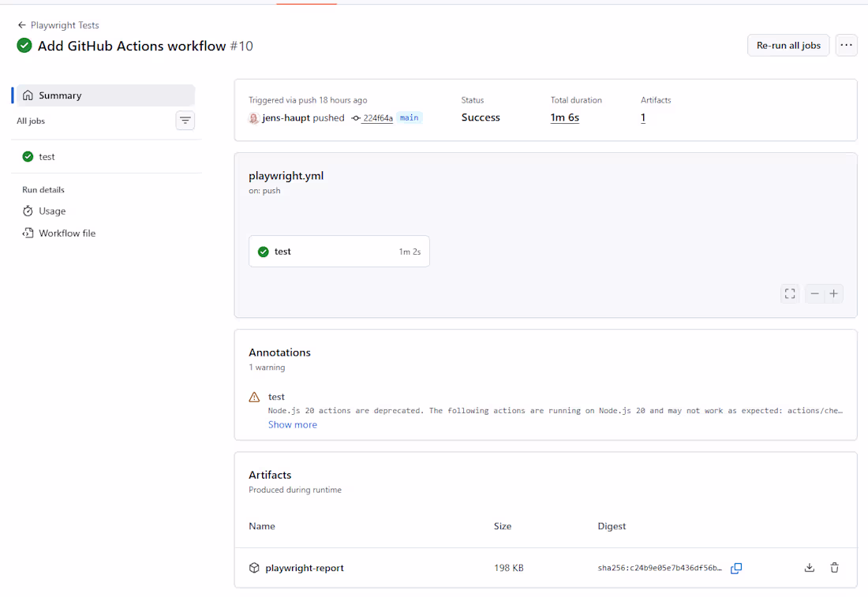Click the Size column header
This screenshot has width=868, height=597.
[503, 526]
